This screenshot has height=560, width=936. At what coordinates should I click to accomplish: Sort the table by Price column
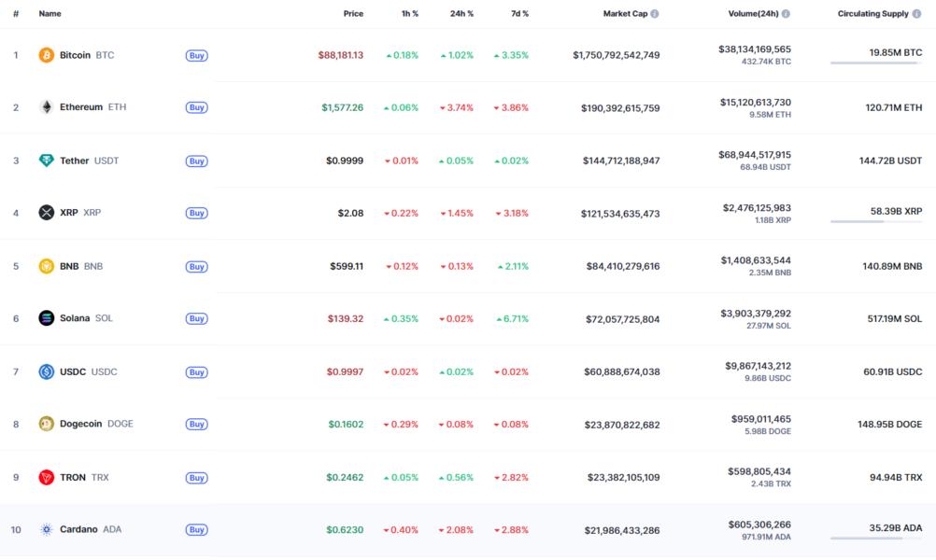coord(353,14)
